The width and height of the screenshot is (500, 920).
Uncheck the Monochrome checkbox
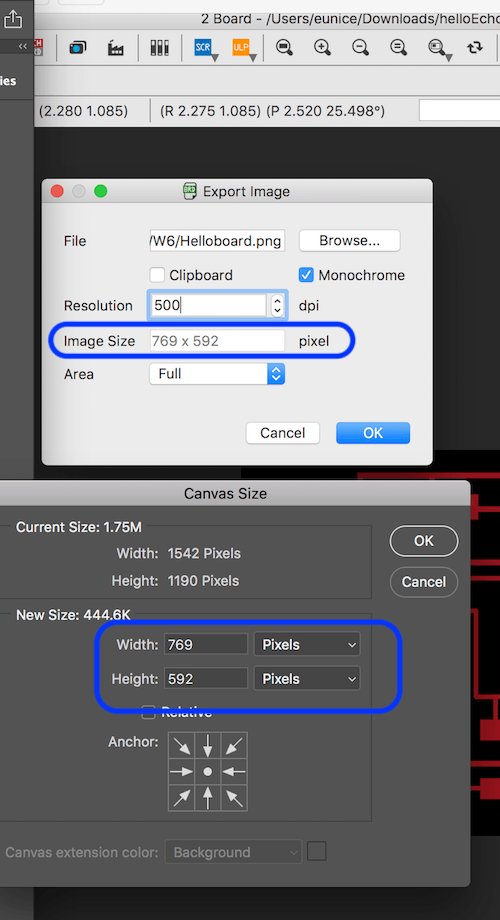tap(306, 275)
